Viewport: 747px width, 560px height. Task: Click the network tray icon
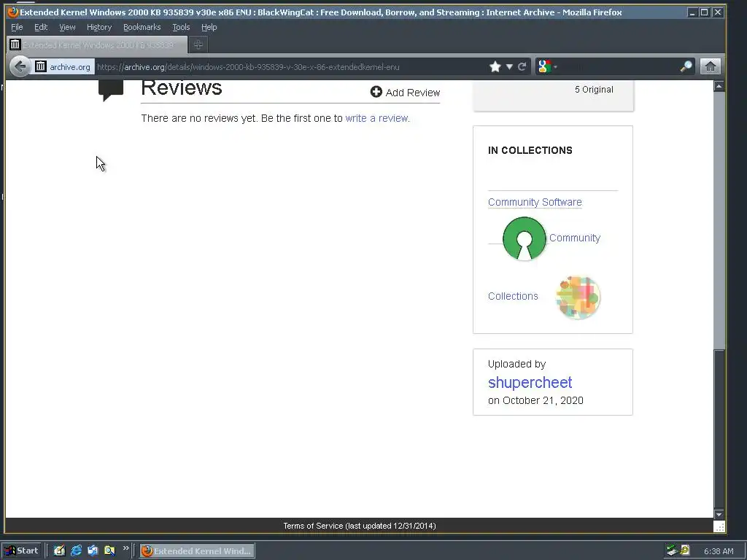point(672,551)
